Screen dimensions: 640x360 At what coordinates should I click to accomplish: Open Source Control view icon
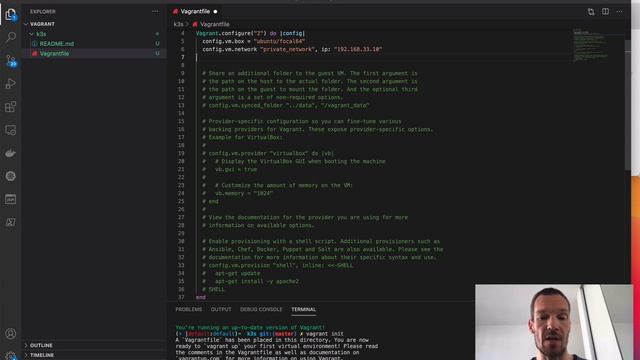click(11, 61)
